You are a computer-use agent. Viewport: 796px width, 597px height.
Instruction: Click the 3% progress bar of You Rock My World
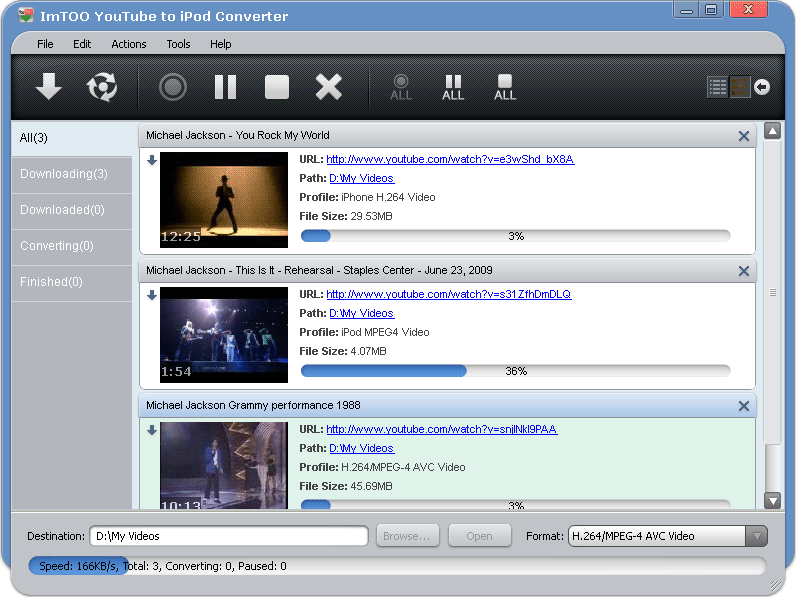tap(515, 236)
